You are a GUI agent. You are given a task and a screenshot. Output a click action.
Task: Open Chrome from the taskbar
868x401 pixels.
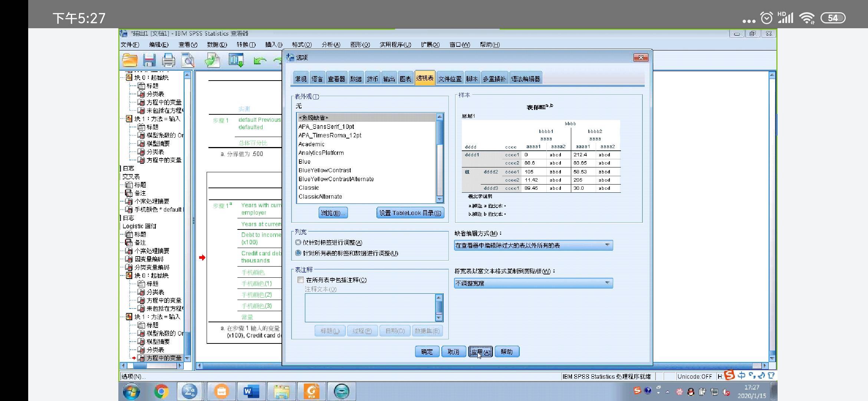click(161, 391)
